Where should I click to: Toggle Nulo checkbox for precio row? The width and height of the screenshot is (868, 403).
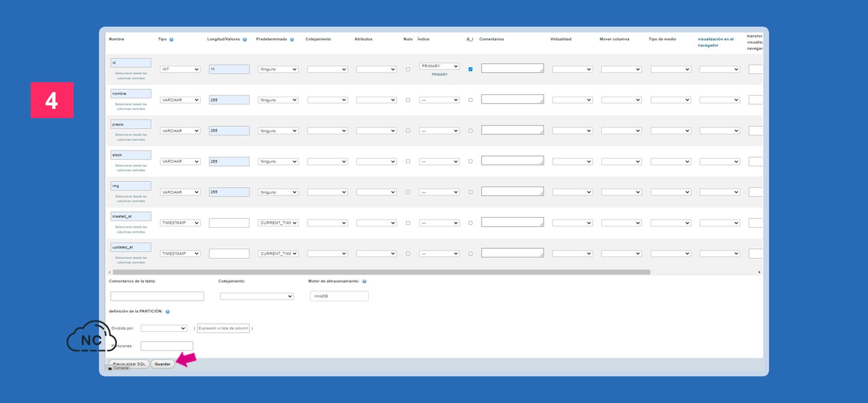[x=408, y=130]
